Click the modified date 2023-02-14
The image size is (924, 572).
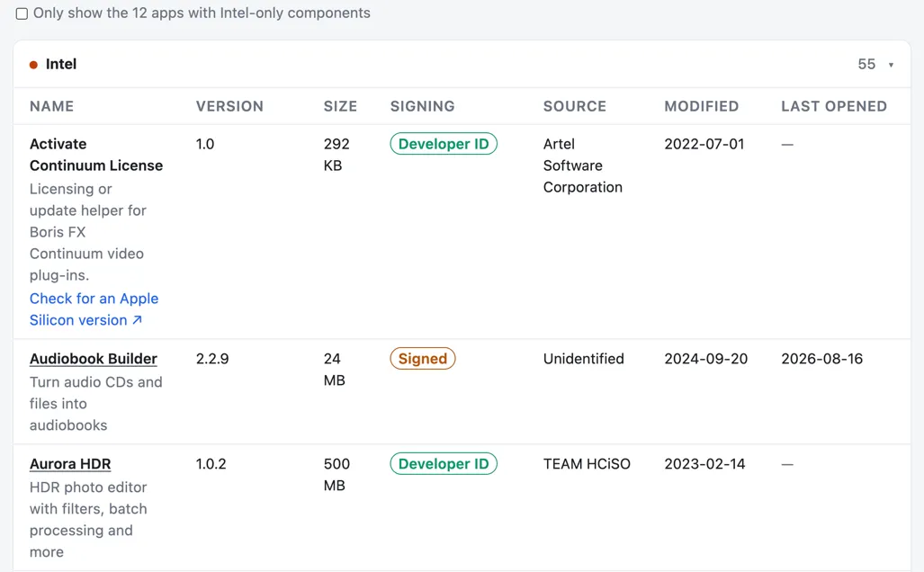[x=704, y=464]
